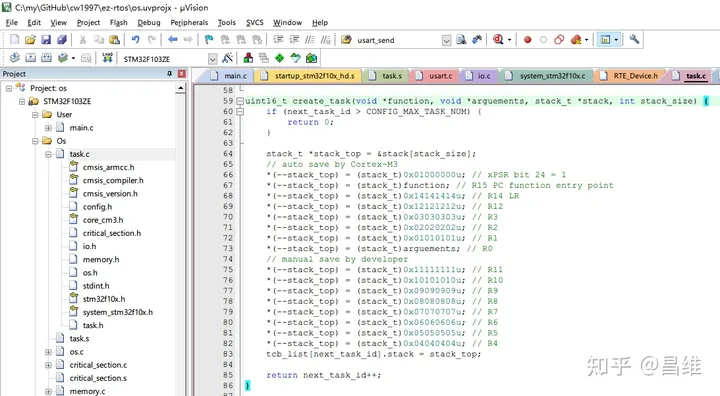Select config.h in the project tree
720x396 pixels.
point(97,207)
